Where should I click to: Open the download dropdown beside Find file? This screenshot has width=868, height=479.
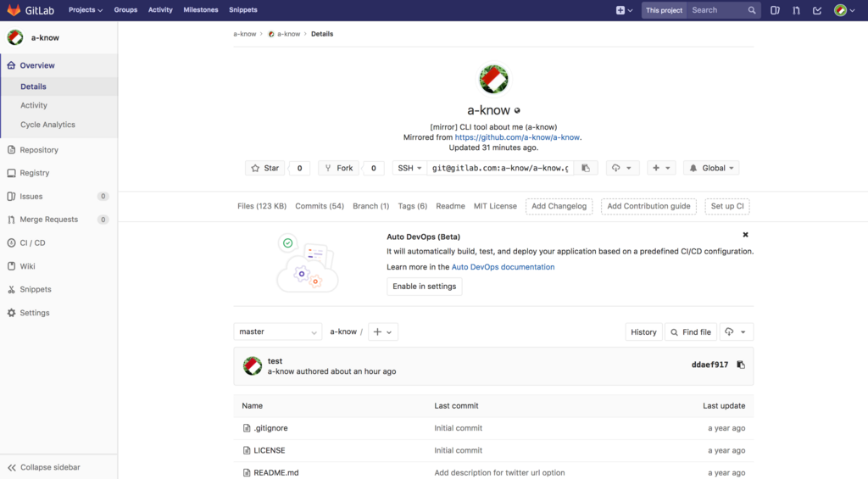[x=736, y=331]
